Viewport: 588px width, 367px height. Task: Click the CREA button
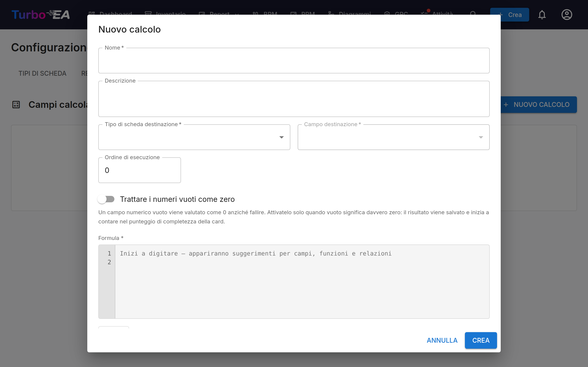(481, 340)
